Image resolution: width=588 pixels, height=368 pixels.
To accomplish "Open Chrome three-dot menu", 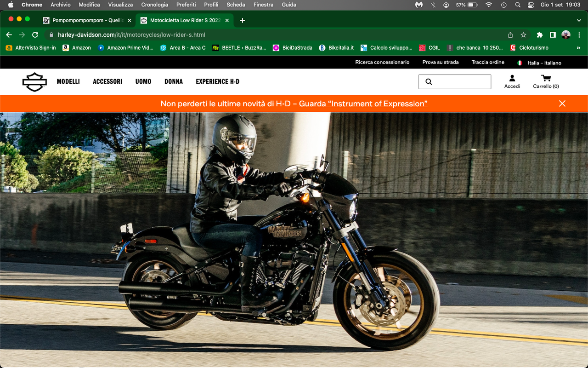I will 579,34.
